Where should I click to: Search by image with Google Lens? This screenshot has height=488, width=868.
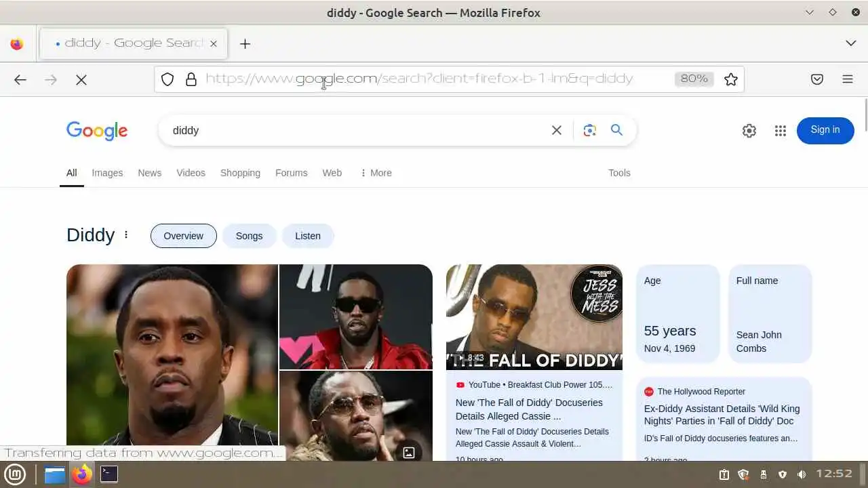coord(590,130)
